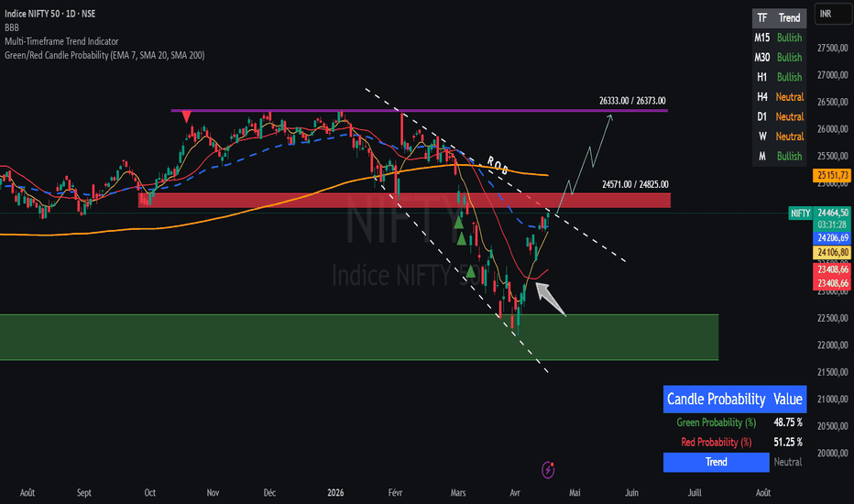Click the Value header in the probability table
Image resolution: width=854 pixels, height=504 pixels.
(787, 399)
